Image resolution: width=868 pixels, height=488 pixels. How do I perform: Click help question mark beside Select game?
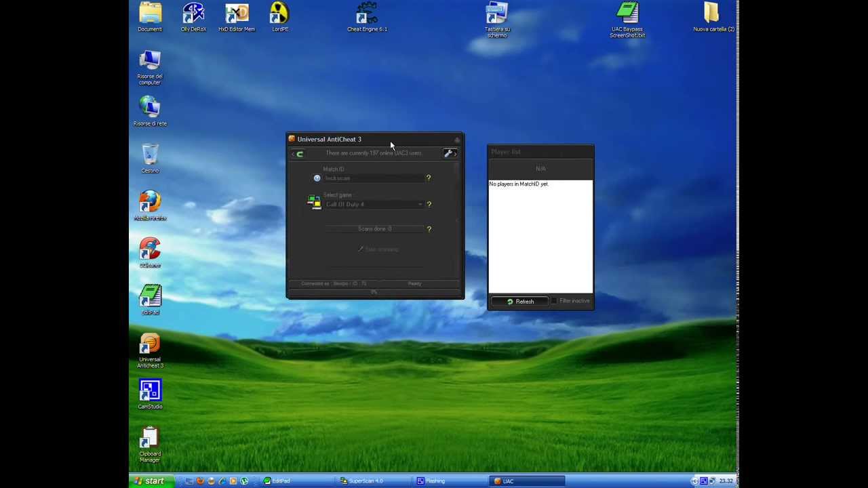coord(429,204)
